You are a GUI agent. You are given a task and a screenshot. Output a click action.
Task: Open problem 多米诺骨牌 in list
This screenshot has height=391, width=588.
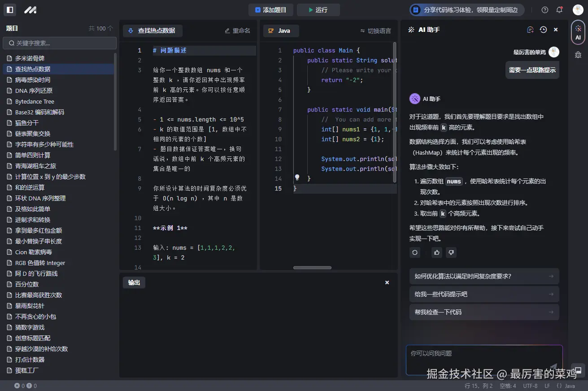(x=58, y=58)
